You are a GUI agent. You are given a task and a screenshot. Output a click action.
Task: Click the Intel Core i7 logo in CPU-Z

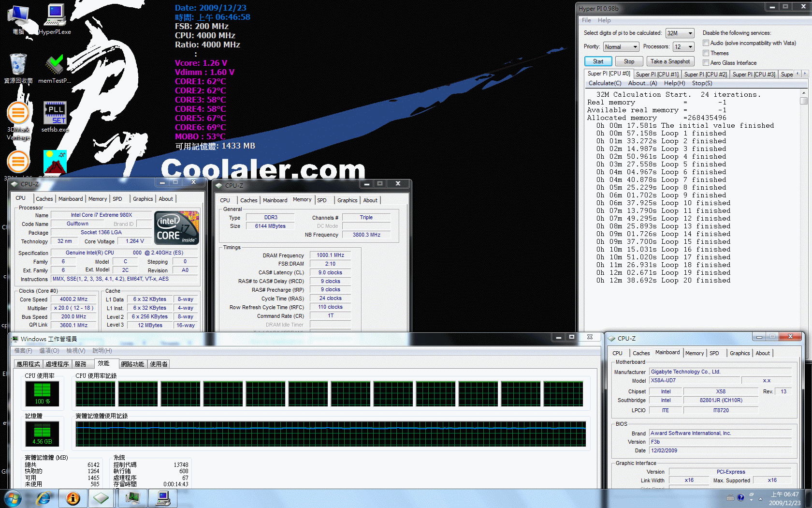(x=176, y=227)
